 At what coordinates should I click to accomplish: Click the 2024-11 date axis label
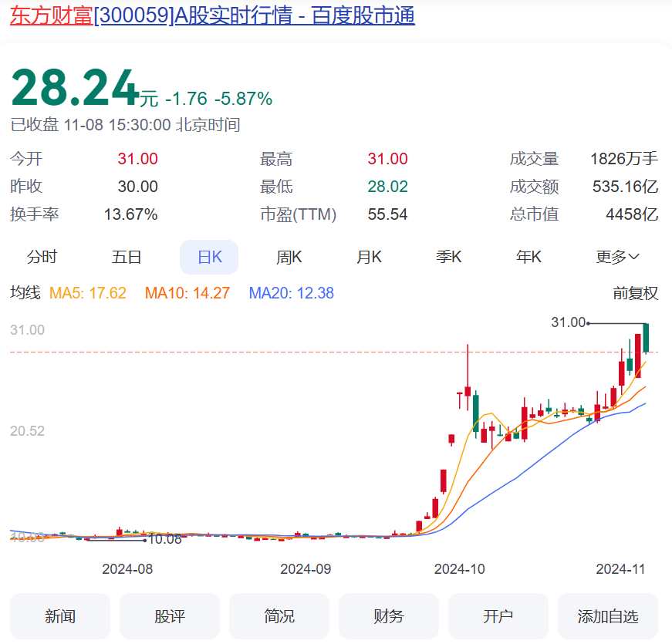(x=620, y=569)
